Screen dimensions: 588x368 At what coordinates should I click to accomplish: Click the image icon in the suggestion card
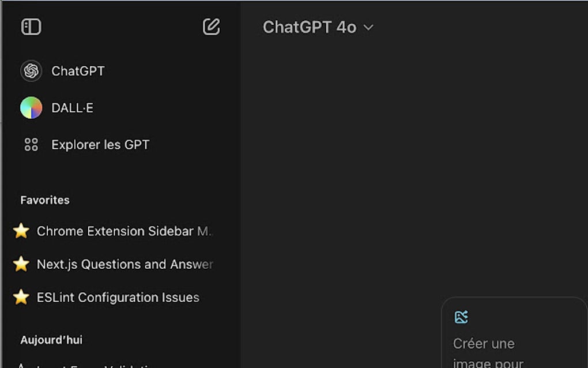click(461, 317)
